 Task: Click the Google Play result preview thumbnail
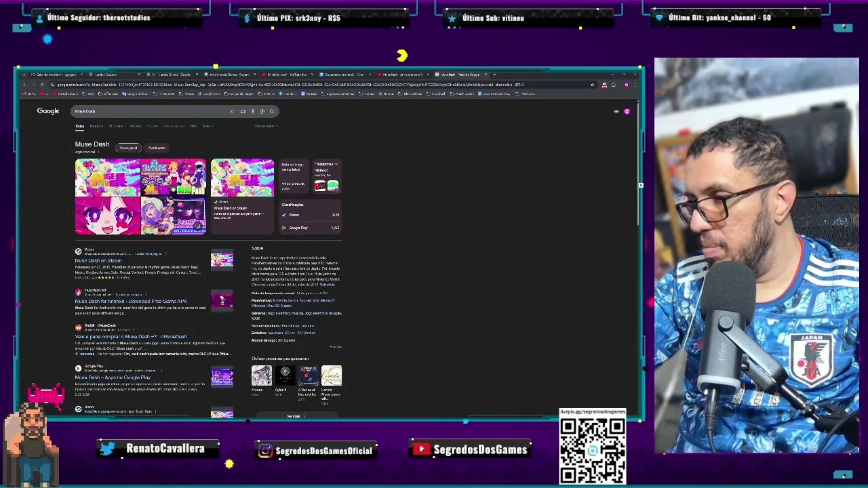(222, 377)
